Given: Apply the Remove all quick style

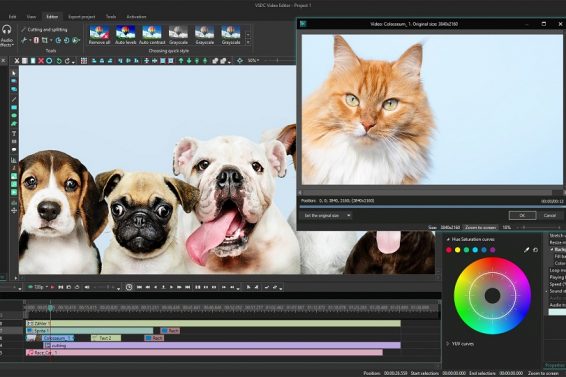Looking at the screenshot, I should point(99,35).
